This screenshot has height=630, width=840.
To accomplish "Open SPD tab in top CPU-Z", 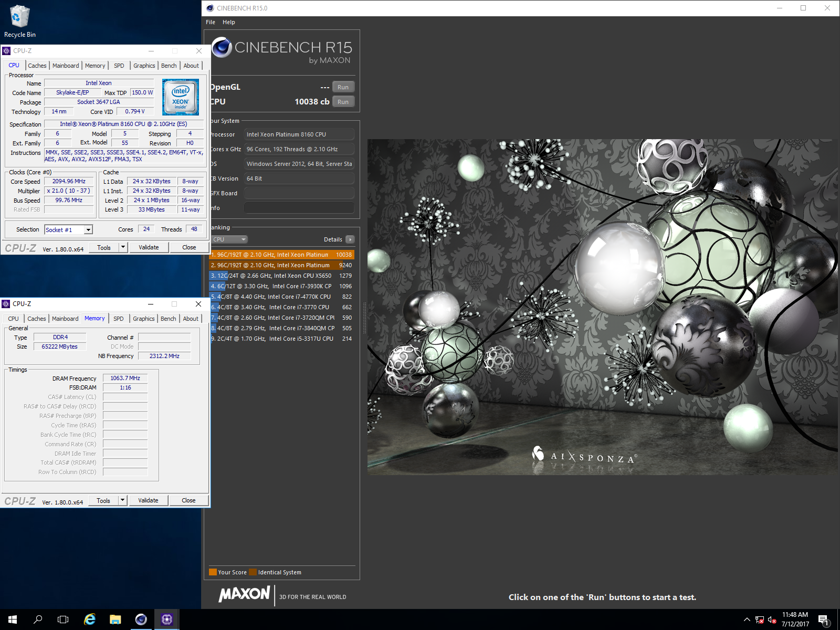I will click(119, 66).
